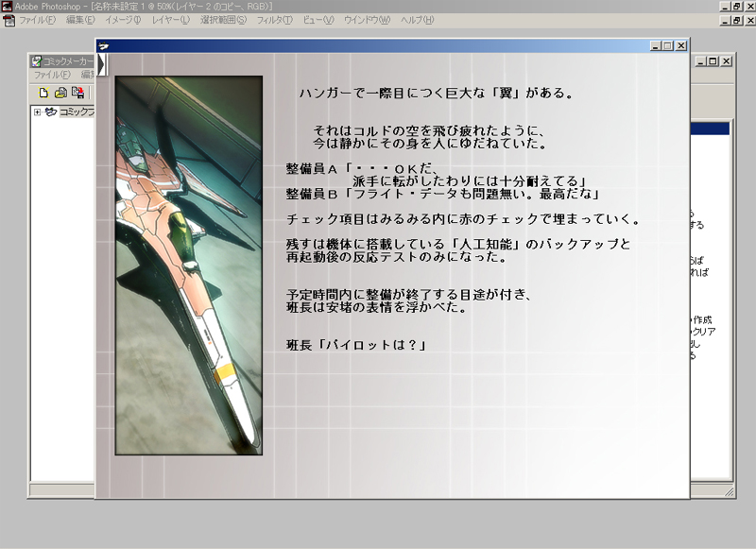Open ファイル(F) menu in コミックメーカー window
This screenshot has height=549, width=756.
click(52, 75)
